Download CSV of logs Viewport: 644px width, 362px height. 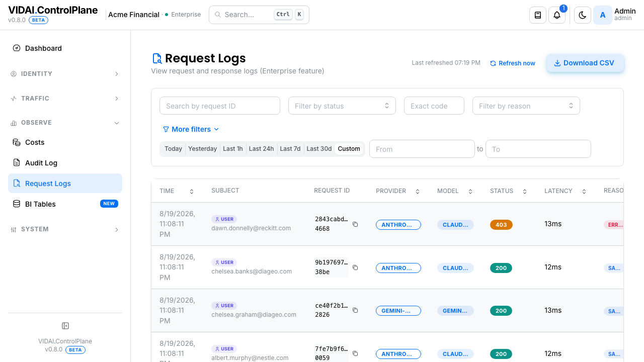[585, 63]
